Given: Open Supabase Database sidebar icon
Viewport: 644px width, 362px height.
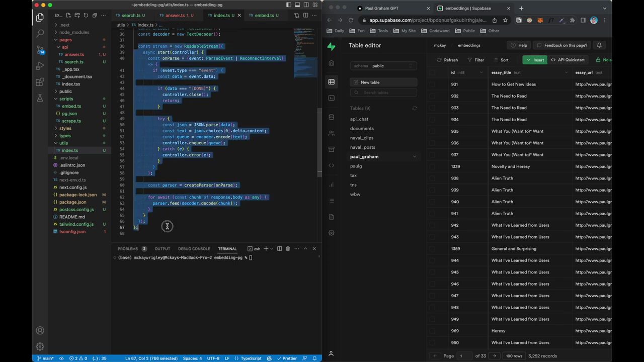Looking at the screenshot, I should [x=331, y=117].
